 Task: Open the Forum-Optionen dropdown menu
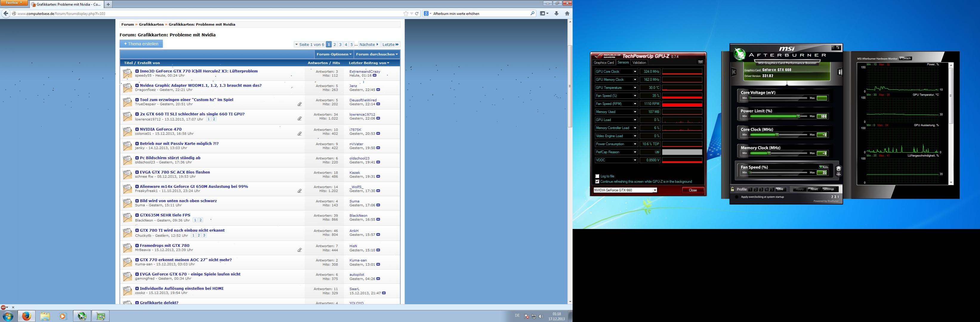point(334,54)
